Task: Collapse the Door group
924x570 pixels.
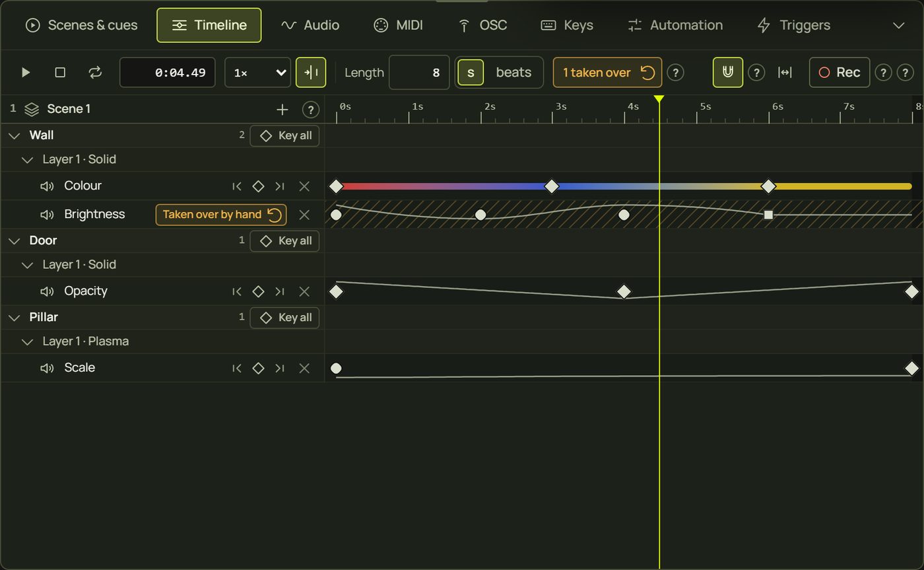Action: (14, 240)
